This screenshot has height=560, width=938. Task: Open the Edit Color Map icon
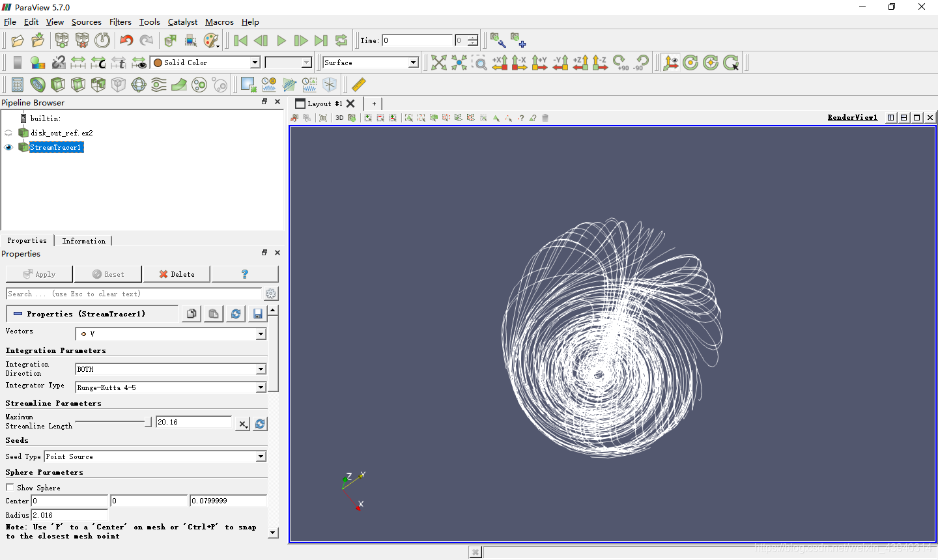[x=38, y=63]
